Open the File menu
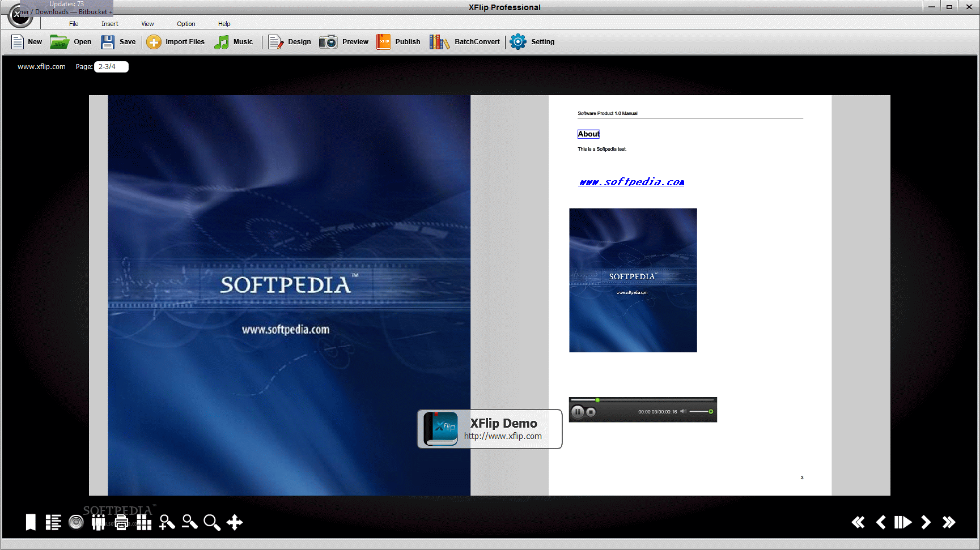This screenshot has width=980, height=550. [x=74, y=24]
